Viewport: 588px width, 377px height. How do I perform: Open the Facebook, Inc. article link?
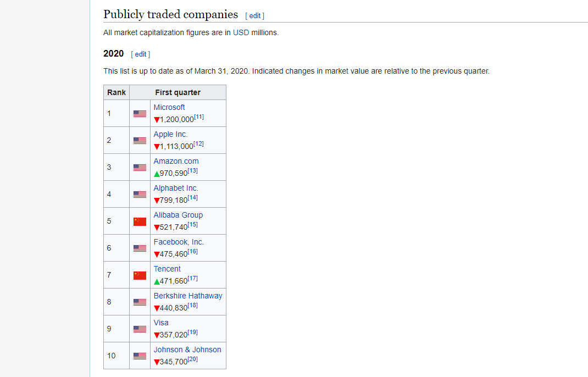179,242
